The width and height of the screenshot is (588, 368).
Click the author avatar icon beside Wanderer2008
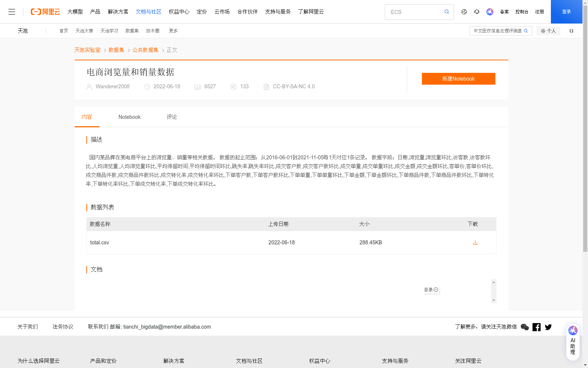89,87
